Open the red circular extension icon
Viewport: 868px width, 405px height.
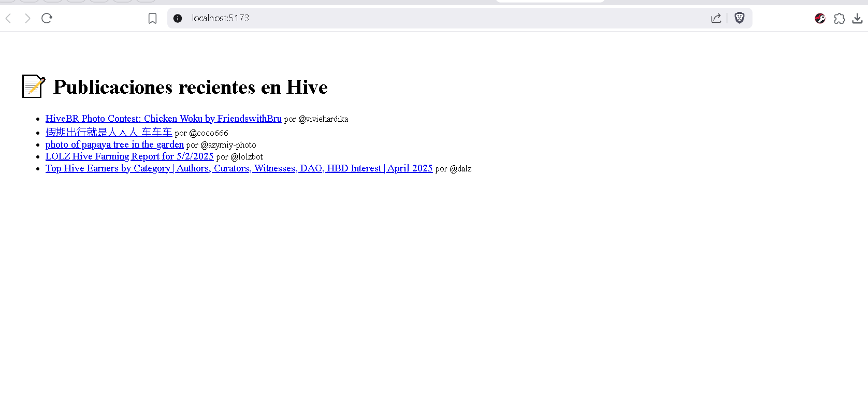820,19
